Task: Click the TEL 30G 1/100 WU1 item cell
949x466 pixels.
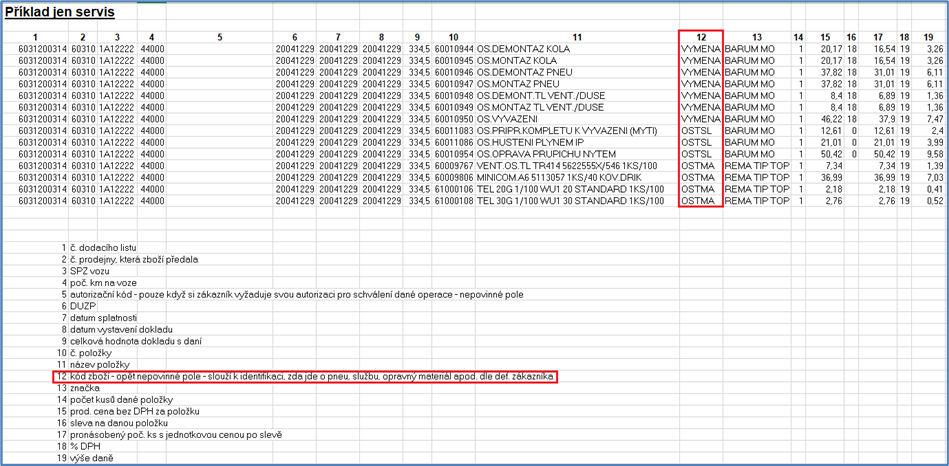Action: coord(570,201)
